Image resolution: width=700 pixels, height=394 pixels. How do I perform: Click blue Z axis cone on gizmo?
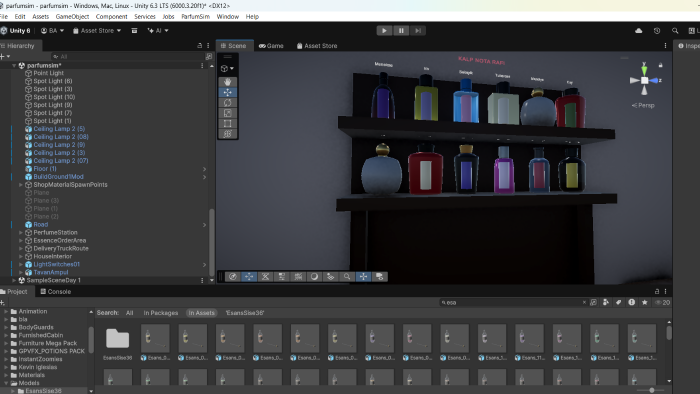click(x=654, y=81)
